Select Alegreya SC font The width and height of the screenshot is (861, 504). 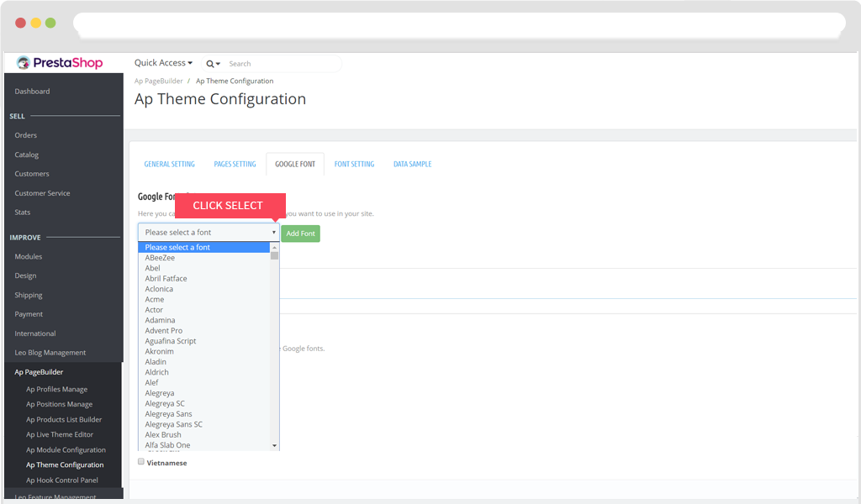coord(204,404)
